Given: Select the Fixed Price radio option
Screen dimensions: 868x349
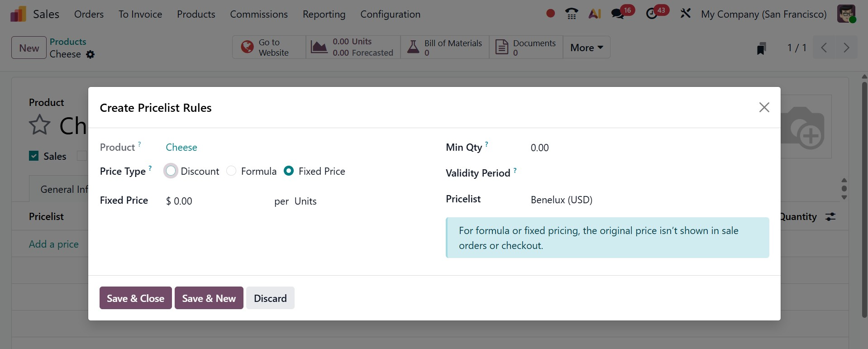Looking at the screenshot, I should [289, 171].
